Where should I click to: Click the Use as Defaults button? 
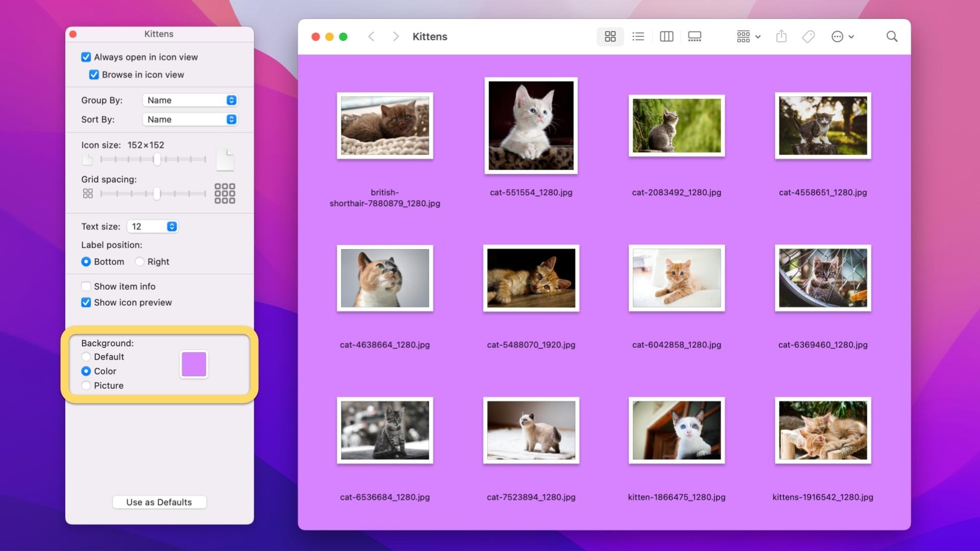[x=159, y=502]
